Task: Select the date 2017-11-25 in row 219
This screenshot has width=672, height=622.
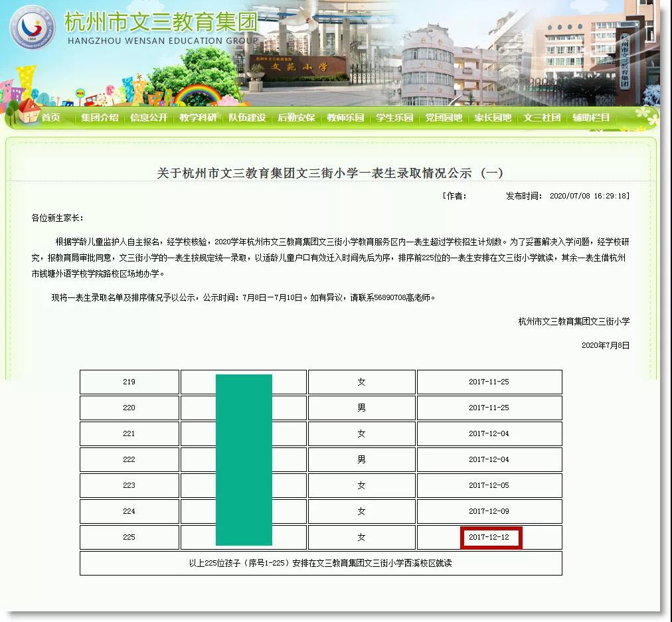Action: [489, 382]
